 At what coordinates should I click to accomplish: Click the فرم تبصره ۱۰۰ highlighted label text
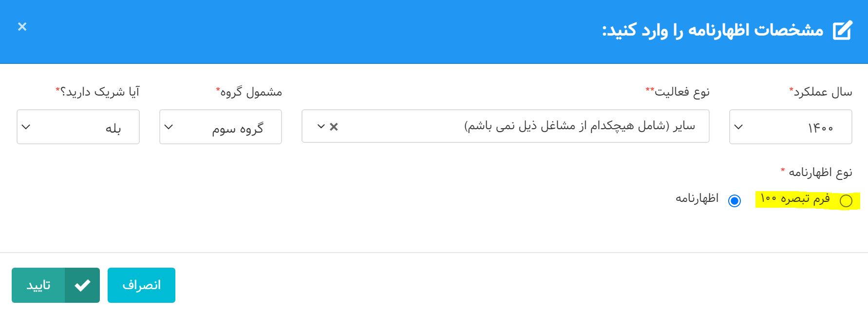(x=795, y=199)
